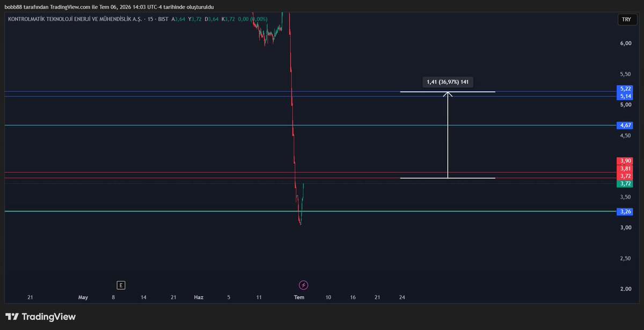
Task: Click the 3,00 price axis value
Action: pyautogui.click(x=626, y=228)
